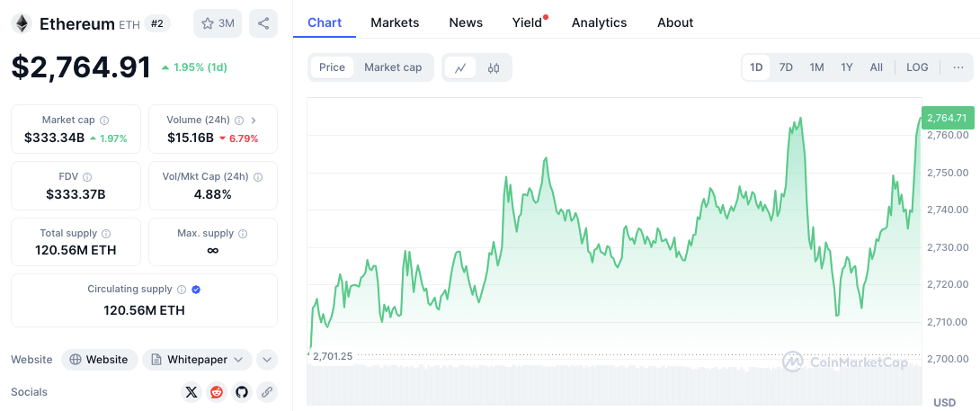Viewport: 980px width, 411px height.
Task: Open the Yield tab
Action: point(528,23)
